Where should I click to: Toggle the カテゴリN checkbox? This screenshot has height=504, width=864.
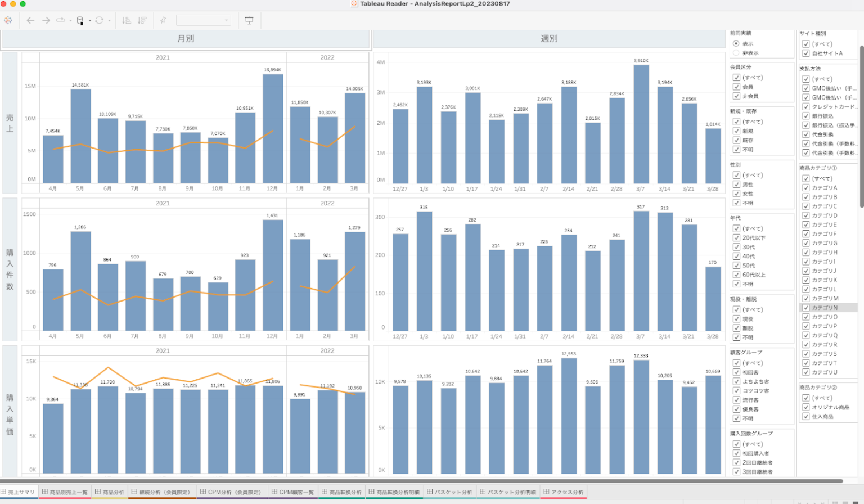point(806,308)
